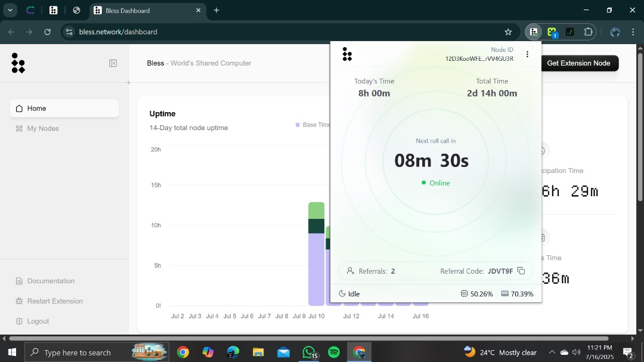Click the Total Time 2d 14h 00m value
The height and width of the screenshot is (362, 644).
(x=492, y=93)
